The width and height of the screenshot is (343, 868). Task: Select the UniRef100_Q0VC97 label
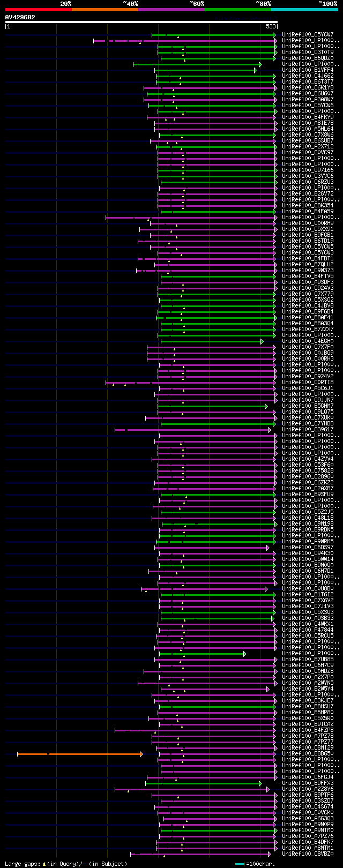pyautogui.click(x=308, y=152)
